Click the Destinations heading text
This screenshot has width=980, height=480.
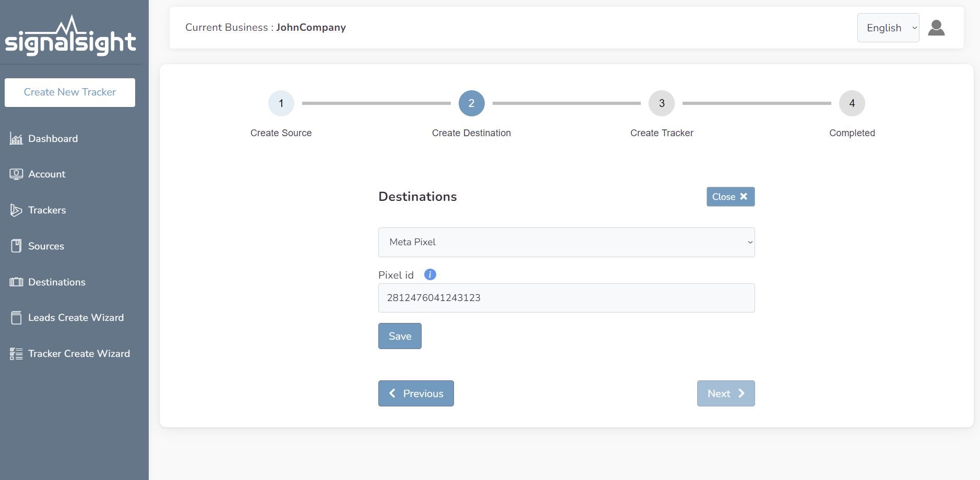(417, 197)
